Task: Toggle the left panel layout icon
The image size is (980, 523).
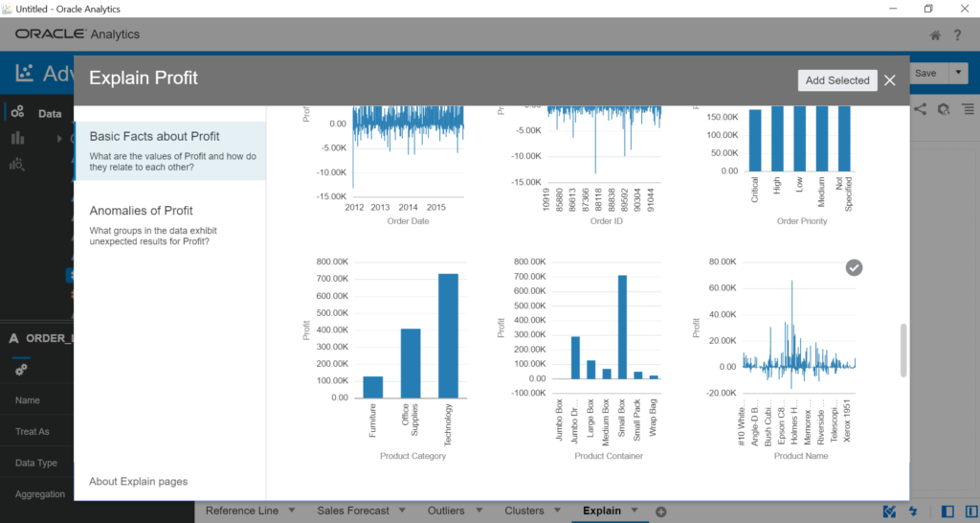Action: click(947, 512)
